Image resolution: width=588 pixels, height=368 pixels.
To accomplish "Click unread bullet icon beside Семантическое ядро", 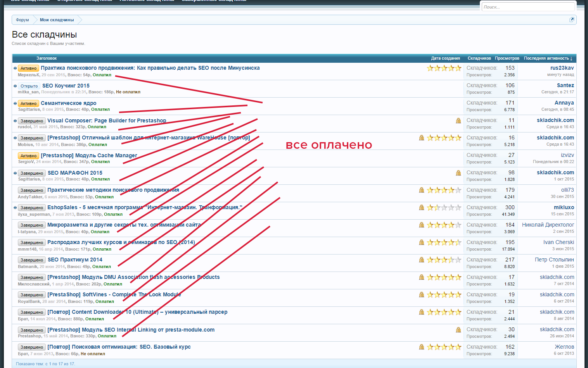I will (15, 103).
